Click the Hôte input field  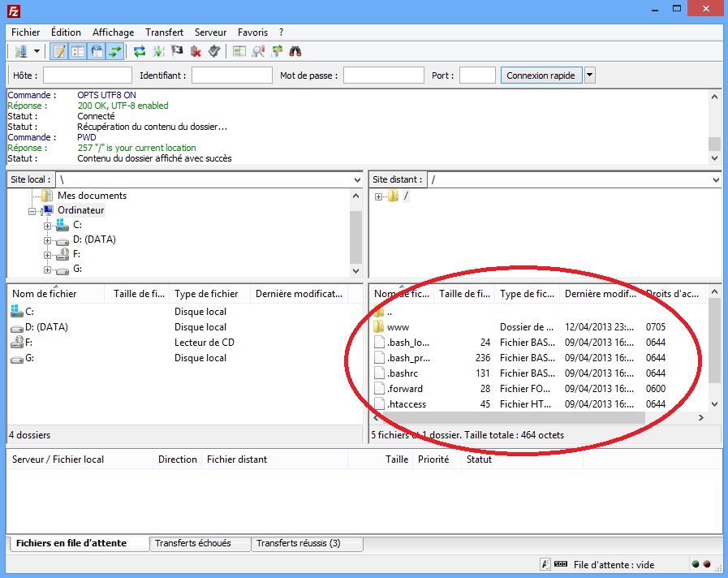click(x=88, y=75)
